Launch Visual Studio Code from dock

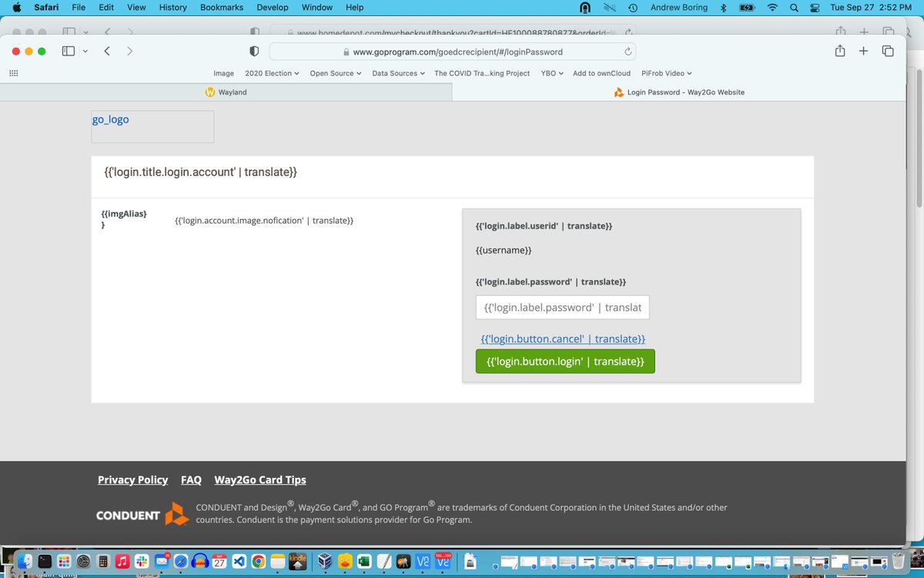pyautogui.click(x=239, y=561)
